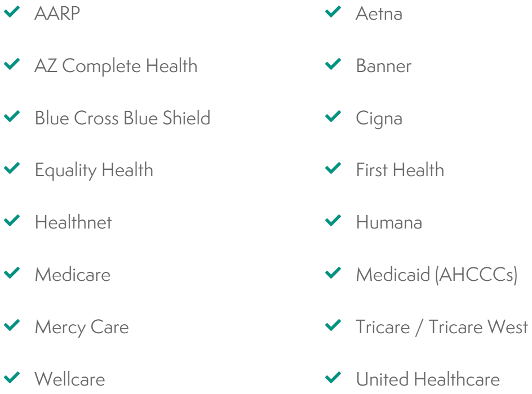532x394 pixels.
Task: Select the Medicaid (AHCCCs) label
Action: 437,275
